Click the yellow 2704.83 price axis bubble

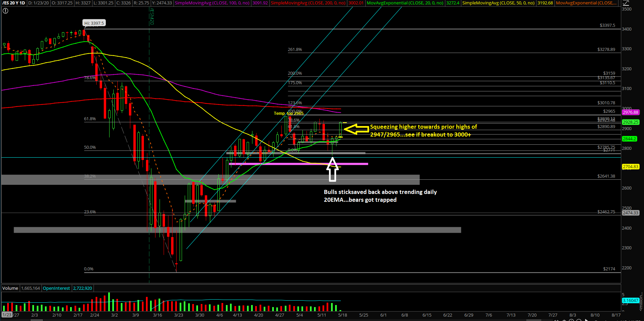point(631,167)
